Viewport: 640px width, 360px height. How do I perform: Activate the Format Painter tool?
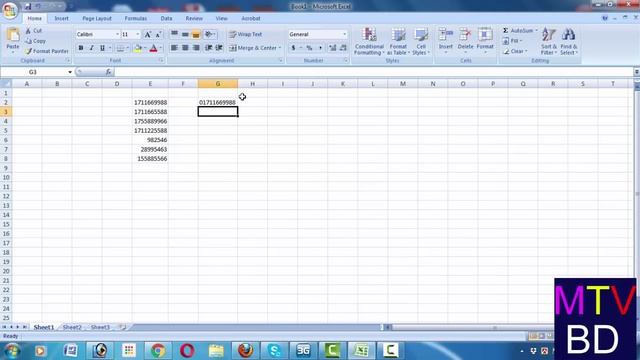tap(47, 51)
